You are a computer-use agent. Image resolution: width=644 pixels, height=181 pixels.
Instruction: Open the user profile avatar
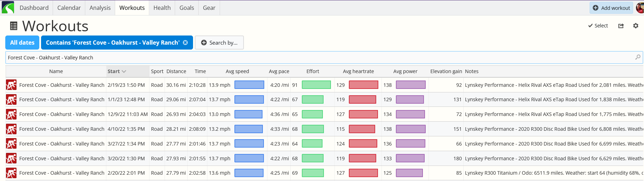[x=639, y=7]
